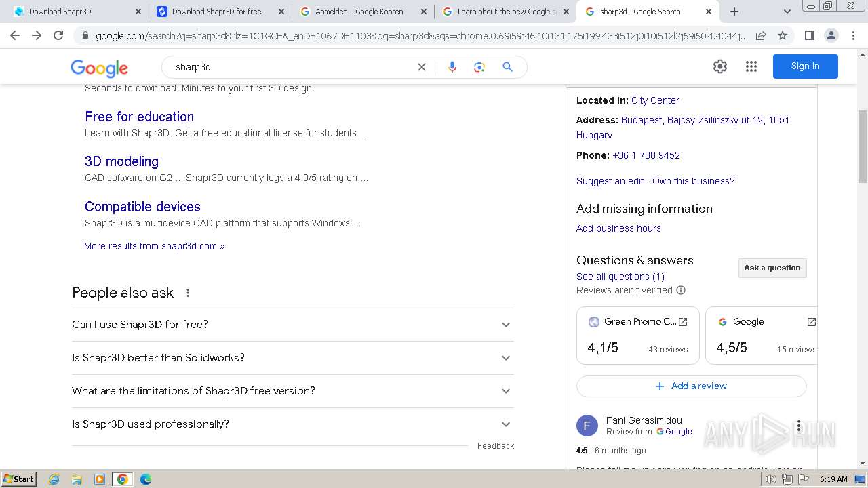Send Feedback on People also ask
This screenshot has height=488, width=868.
(x=496, y=446)
